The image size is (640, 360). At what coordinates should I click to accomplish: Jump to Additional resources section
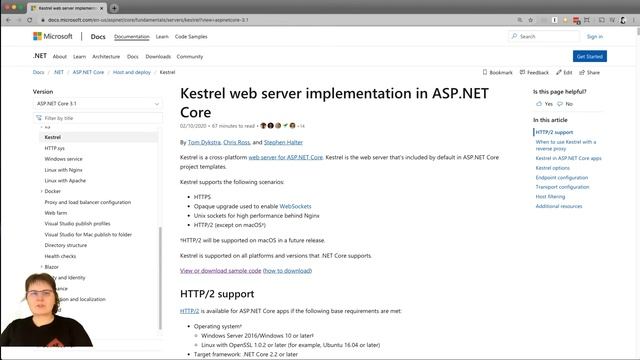click(x=559, y=206)
